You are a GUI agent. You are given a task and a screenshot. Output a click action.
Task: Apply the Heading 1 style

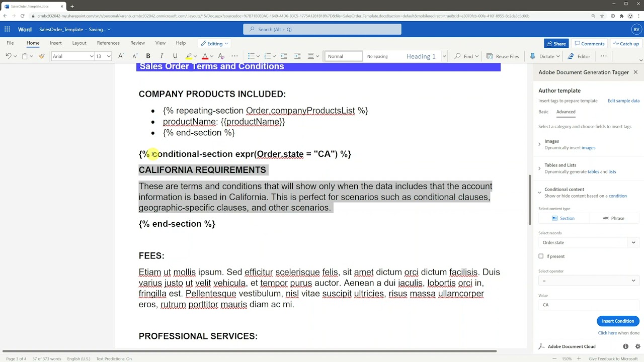pos(422,56)
